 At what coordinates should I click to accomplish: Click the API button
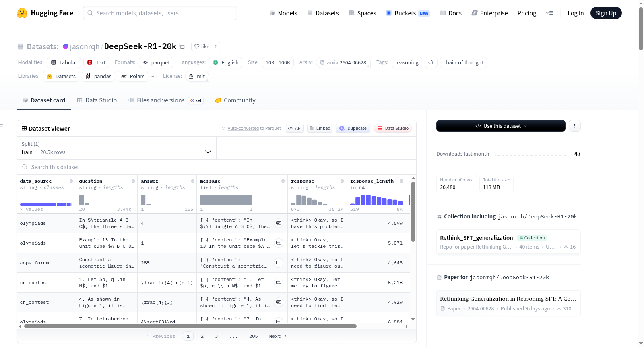295,128
